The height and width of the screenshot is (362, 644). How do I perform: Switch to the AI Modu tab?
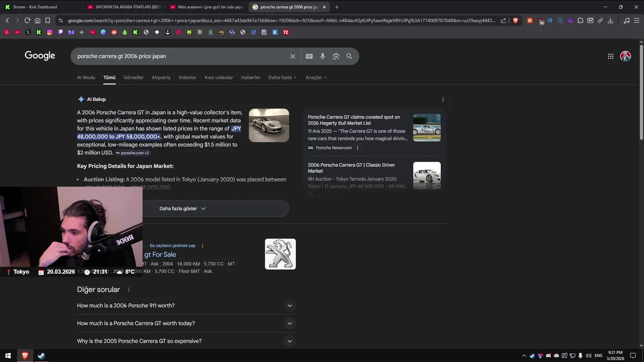pyautogui.click(x=86, y=77)
